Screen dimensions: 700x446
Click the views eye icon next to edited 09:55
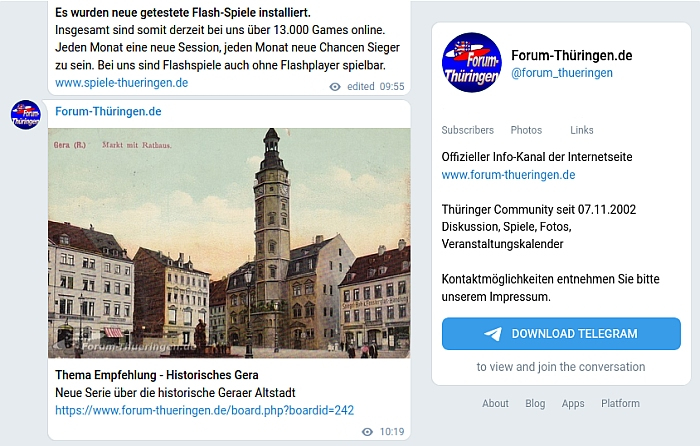[x=335, y=87]
